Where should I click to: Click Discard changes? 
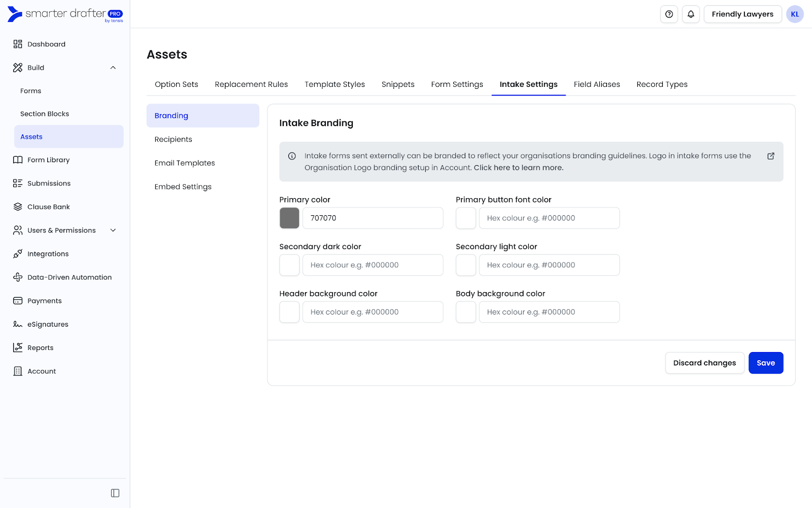point(704,363)
